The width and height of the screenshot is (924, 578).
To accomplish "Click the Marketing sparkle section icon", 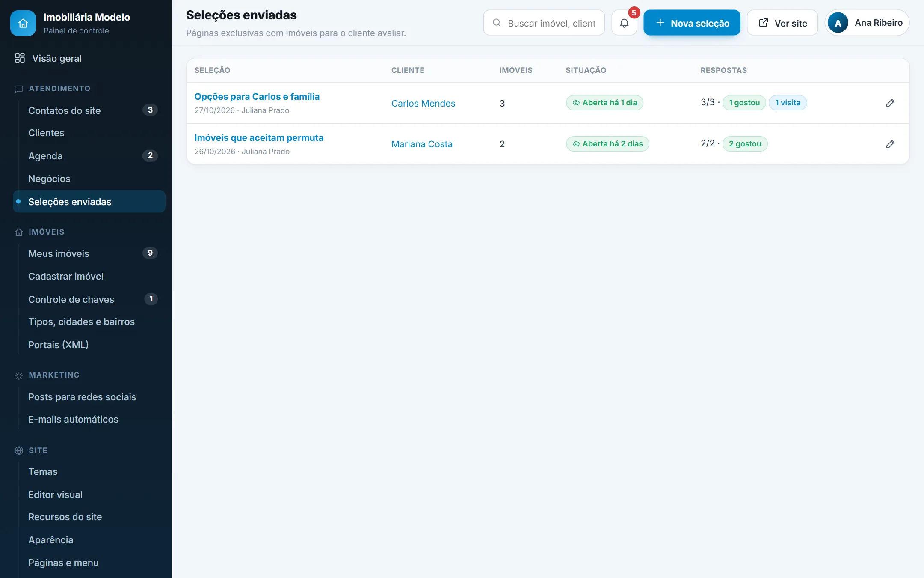I will point(19,375).
